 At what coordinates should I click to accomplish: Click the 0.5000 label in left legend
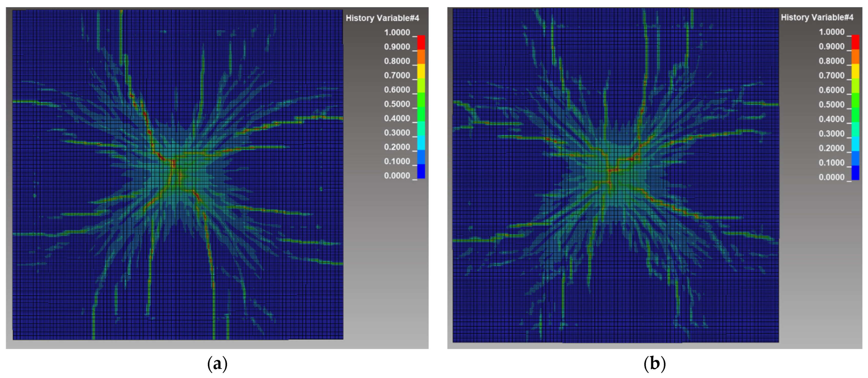pos(397,104)
